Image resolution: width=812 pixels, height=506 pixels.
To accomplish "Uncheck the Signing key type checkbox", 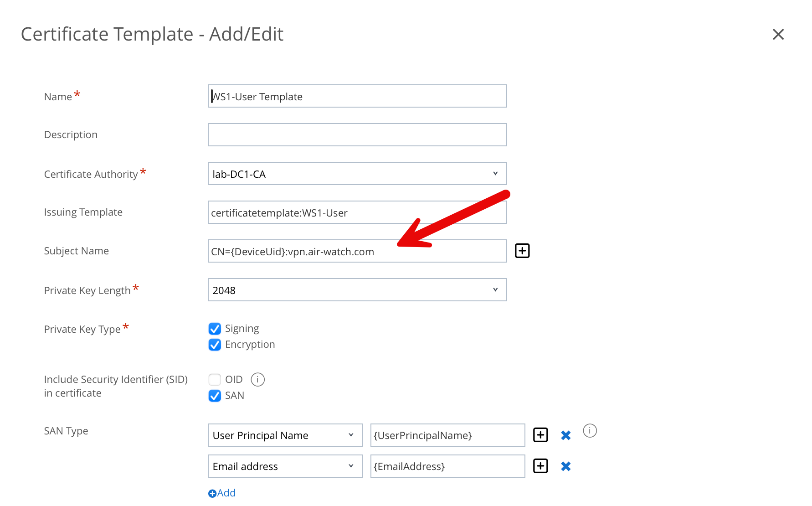I will pos(215,329).
